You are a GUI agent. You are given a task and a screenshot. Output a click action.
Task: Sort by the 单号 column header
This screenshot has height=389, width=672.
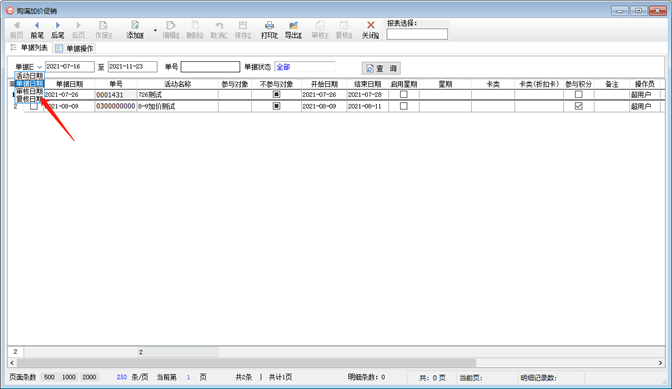coord(116,84)
